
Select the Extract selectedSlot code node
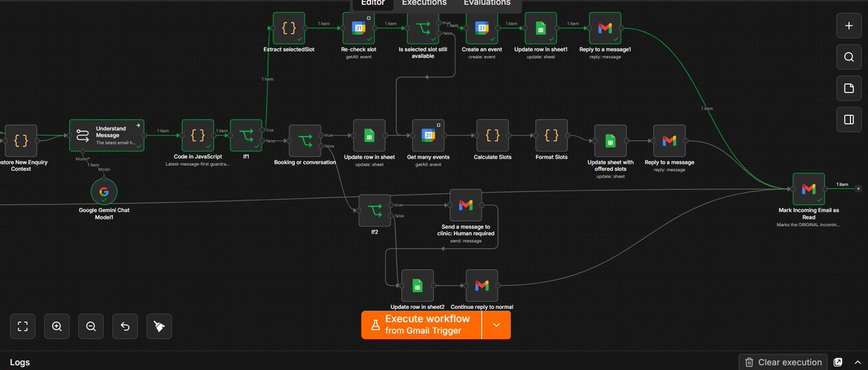[x=289, y=28]
